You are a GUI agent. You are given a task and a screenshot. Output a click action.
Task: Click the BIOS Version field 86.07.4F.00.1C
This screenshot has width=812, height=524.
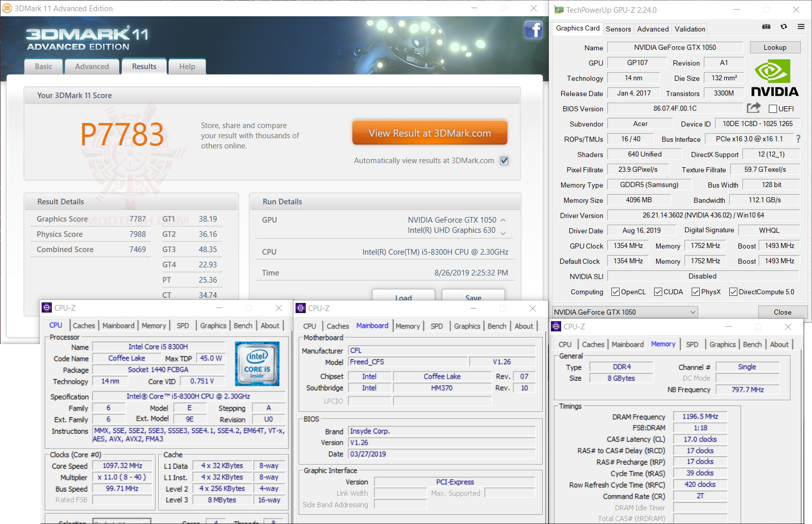point(675,108)
